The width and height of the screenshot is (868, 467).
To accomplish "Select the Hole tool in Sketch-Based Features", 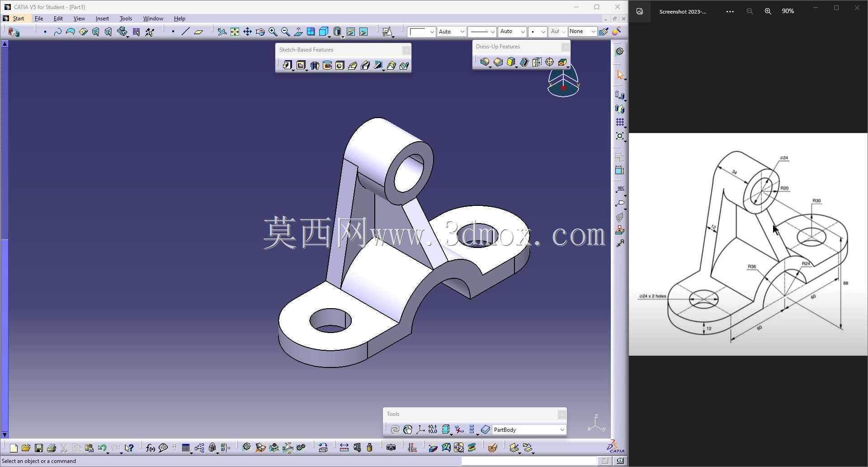I will click(x=340, y=65).
